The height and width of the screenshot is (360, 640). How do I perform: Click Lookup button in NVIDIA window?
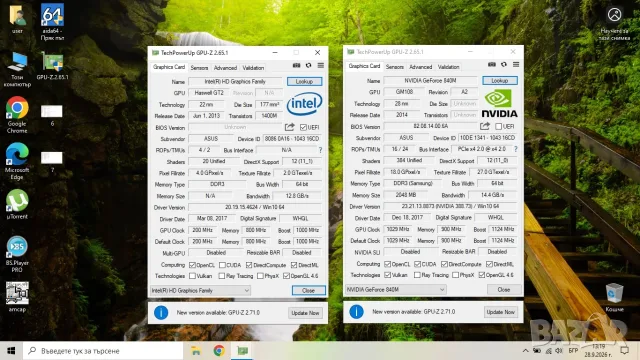coord(500,81)
